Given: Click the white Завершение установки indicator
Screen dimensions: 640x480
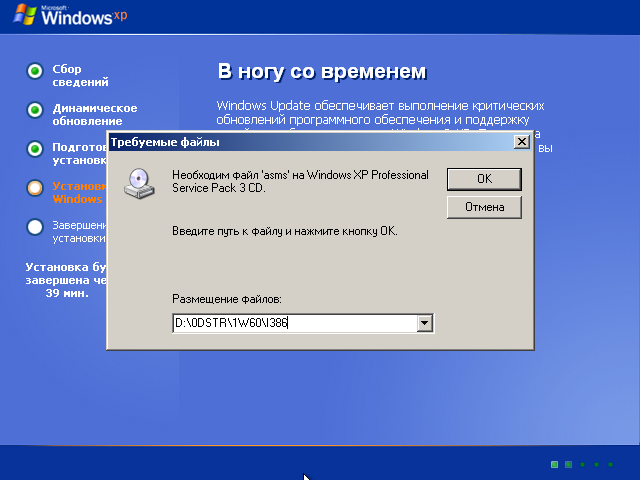Looking at the screenshot, I should 35,227.
